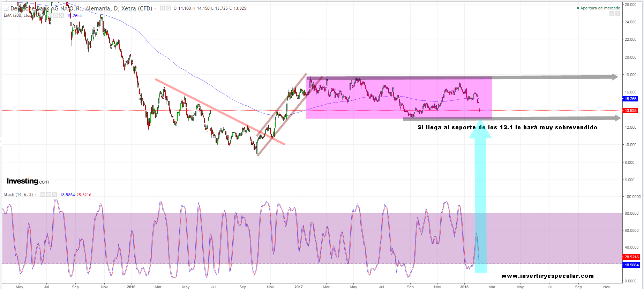The image size is (644, 289).
Task: Click the maximize pane double-arrow icon
Action: tap(617, 14)
